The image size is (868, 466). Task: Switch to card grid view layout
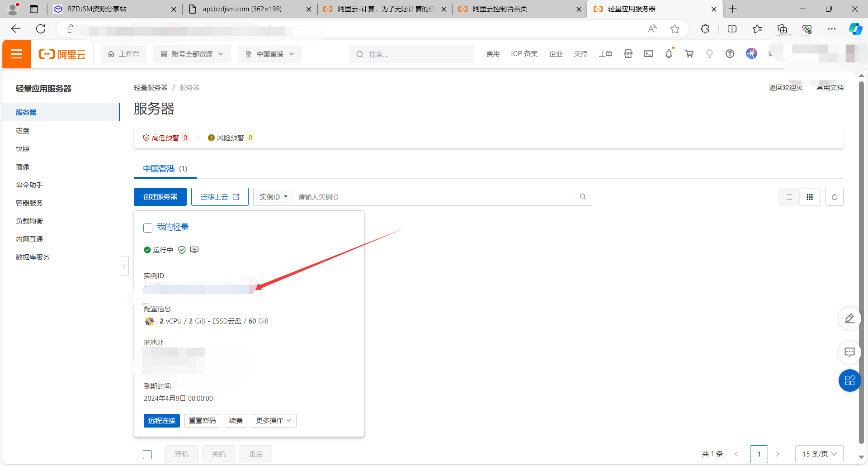(810, 197)
